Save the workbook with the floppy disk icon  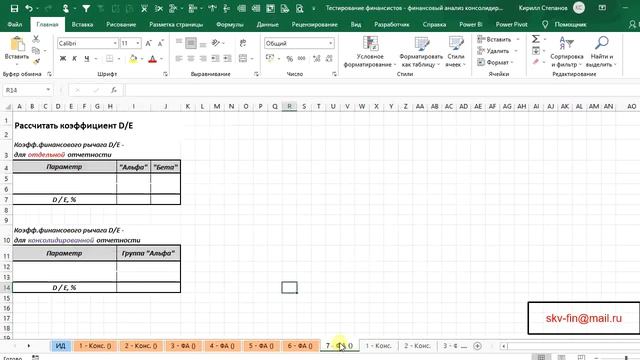pyautogui.click(x=14, y=8)
